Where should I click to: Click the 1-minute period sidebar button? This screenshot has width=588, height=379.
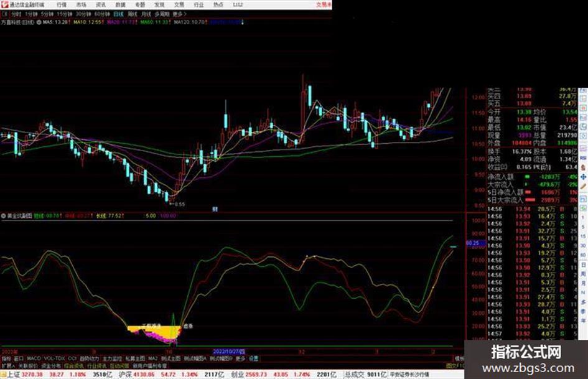click(x=583, y=218)
